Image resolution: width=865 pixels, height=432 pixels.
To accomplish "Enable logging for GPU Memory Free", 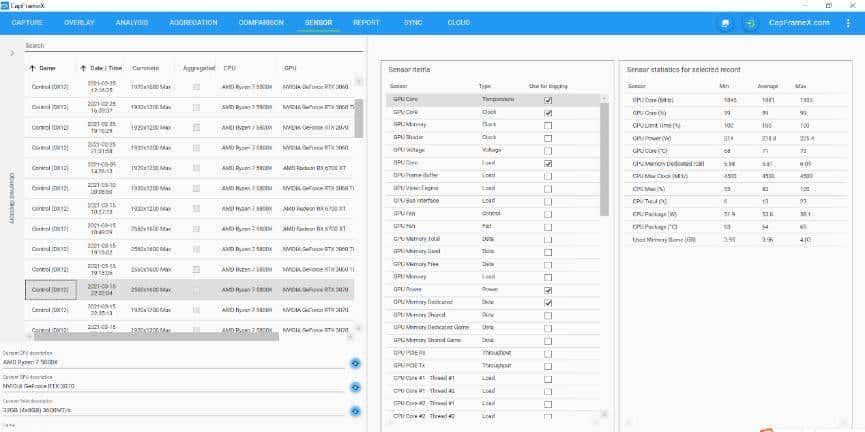I will (548, 265).
